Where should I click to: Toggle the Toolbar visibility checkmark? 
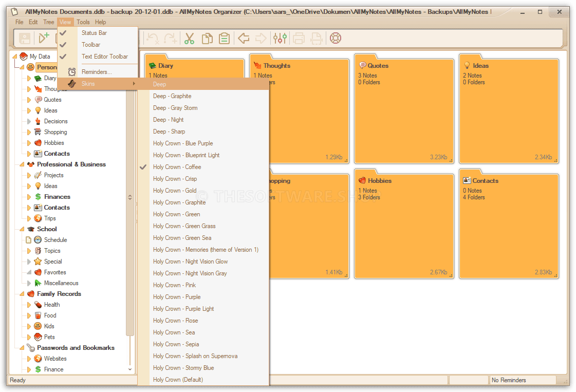[x=63, y=45]
